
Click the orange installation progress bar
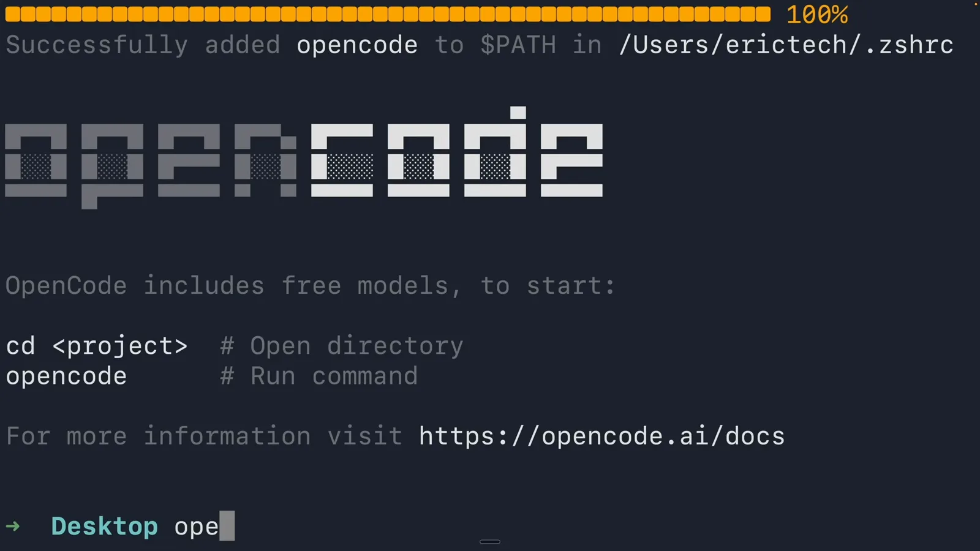point(388,14)
